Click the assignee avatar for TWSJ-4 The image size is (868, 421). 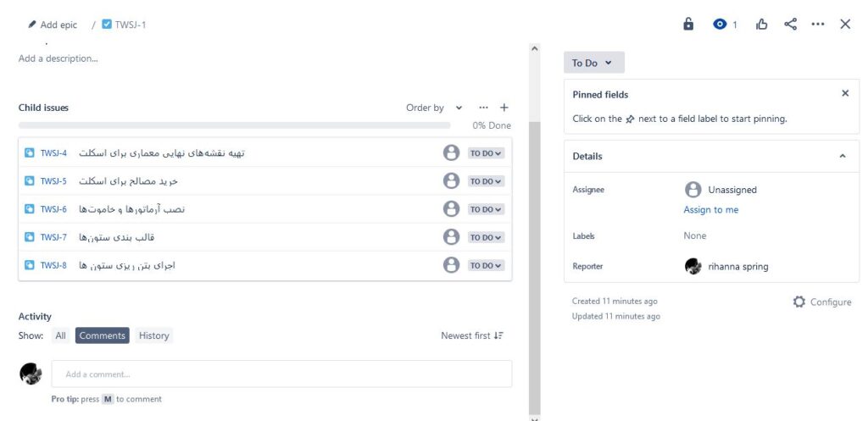(451, 152)
